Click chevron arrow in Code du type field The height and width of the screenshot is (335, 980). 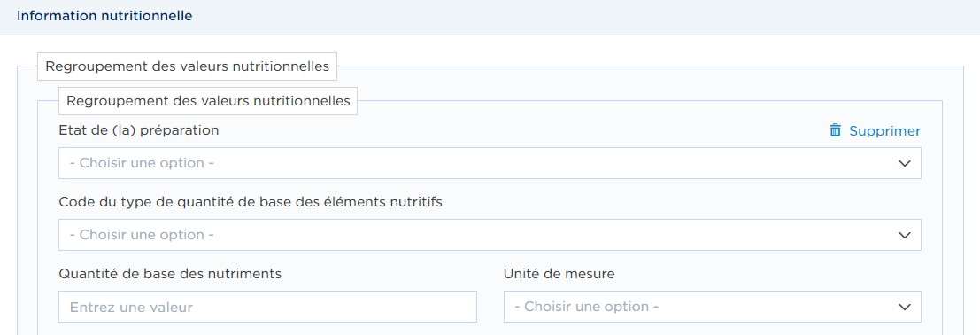click(x=904, y=235)
